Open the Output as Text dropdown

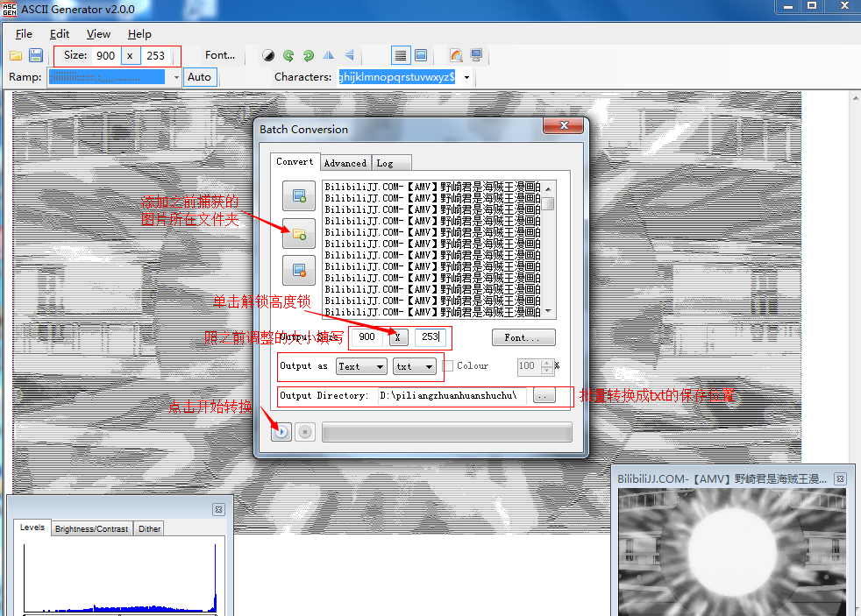361,366
